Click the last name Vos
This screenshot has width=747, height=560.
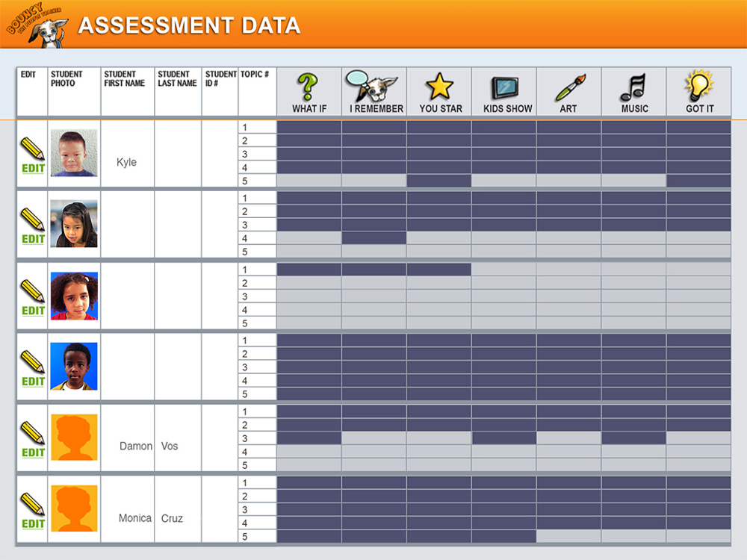(x=170, y=447)
